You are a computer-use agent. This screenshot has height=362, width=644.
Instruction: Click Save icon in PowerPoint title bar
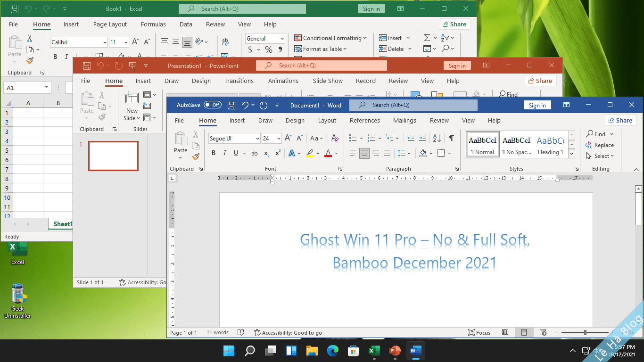click(86, 66)
